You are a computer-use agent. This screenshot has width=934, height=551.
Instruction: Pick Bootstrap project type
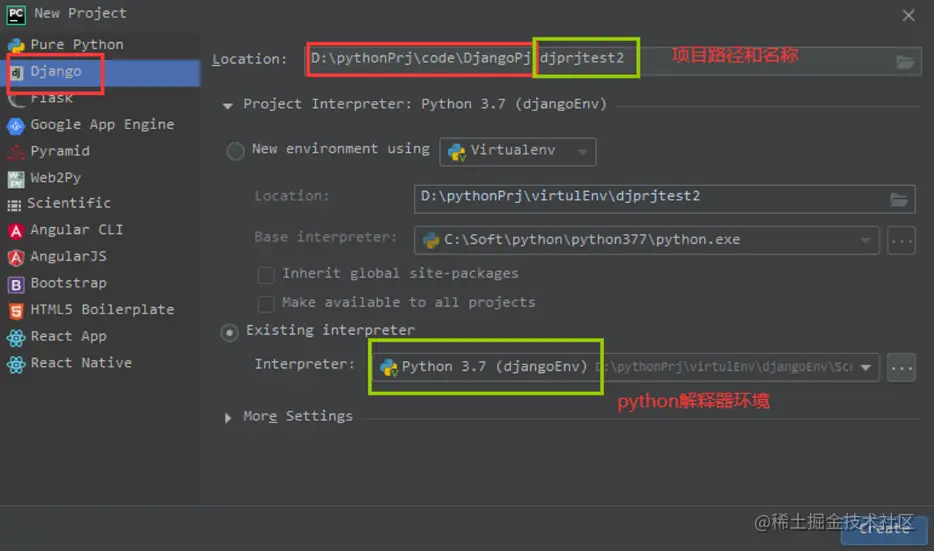[100, 284]
